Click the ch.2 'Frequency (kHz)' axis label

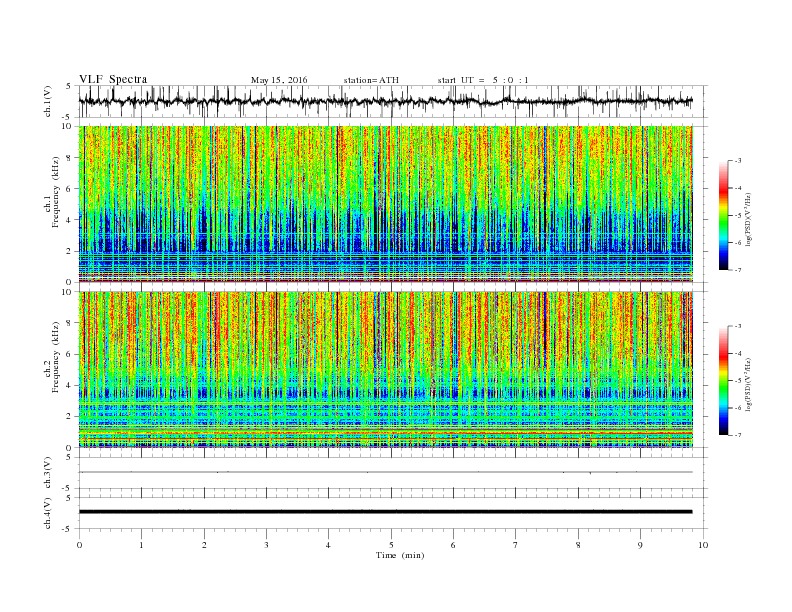point(55,357)
